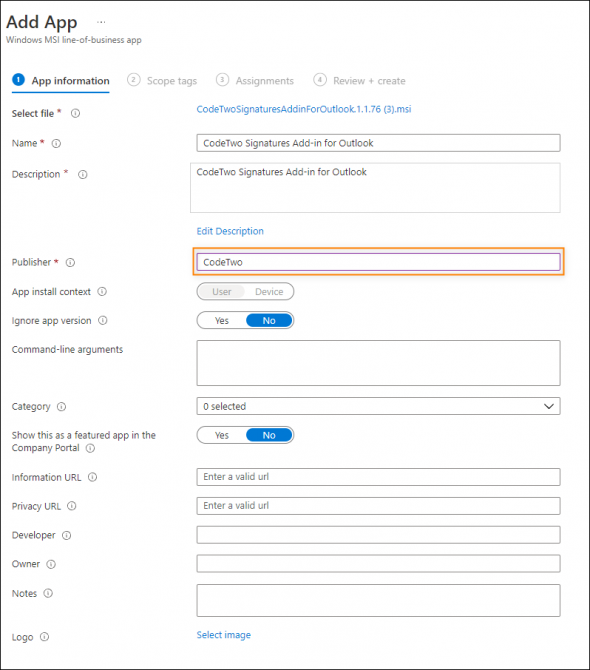Click into the Information URL field

coord(378,477)
